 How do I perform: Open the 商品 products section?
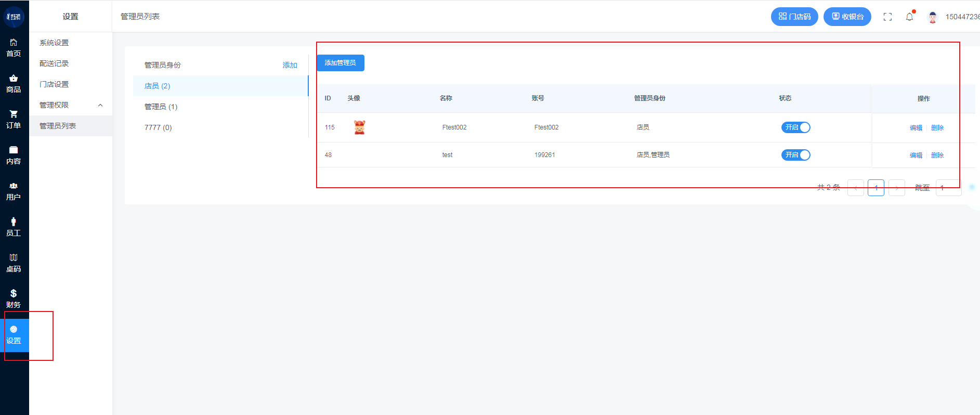point(14,84)
